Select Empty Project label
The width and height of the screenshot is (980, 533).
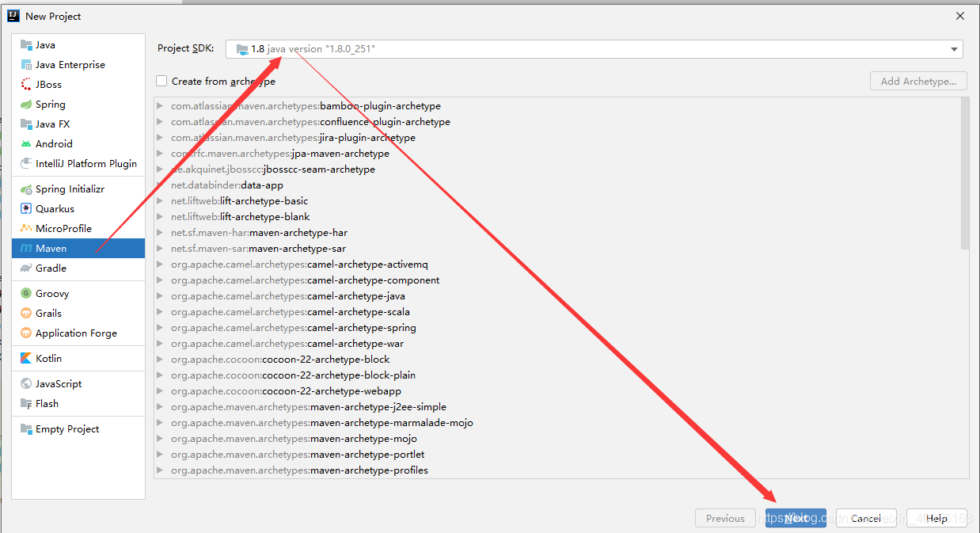click(x=67, y=429)
